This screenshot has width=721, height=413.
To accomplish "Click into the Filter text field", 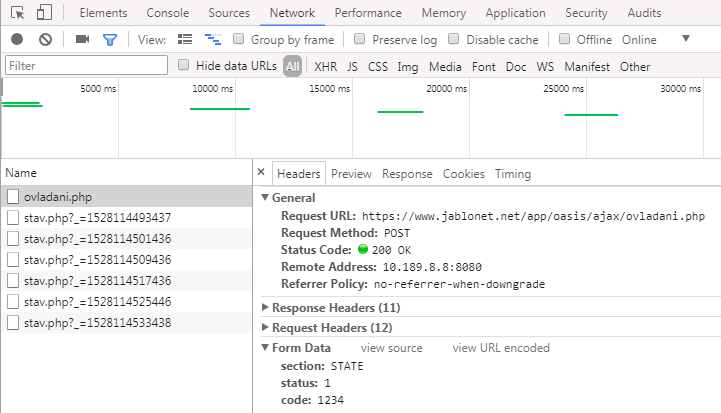I will (85, 65).
